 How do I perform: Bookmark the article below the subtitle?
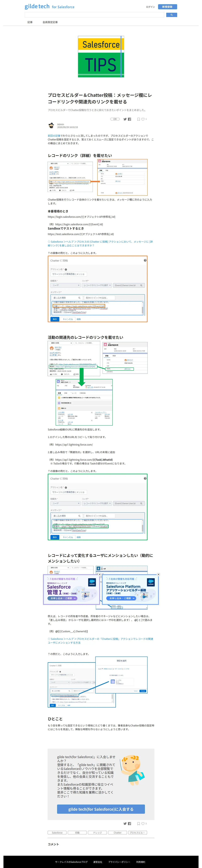138,119
